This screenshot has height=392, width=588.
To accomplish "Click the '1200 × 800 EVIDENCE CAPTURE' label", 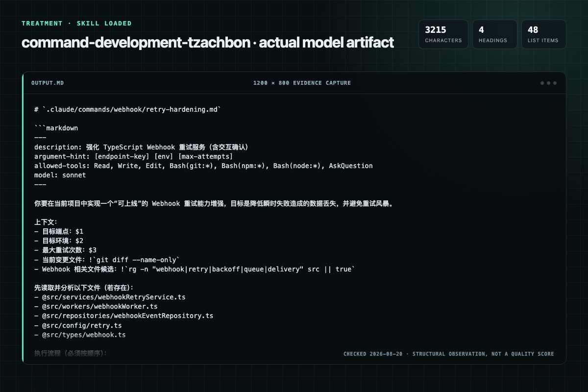I will [x=302, y=83].
